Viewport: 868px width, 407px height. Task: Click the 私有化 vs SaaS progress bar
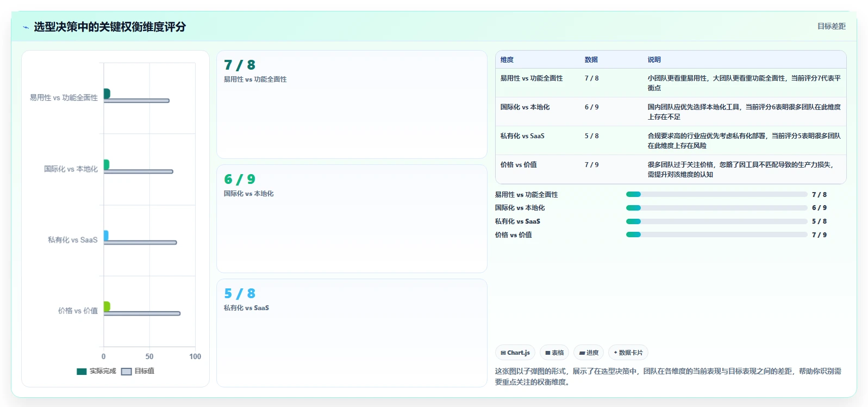tap(717, 221)
